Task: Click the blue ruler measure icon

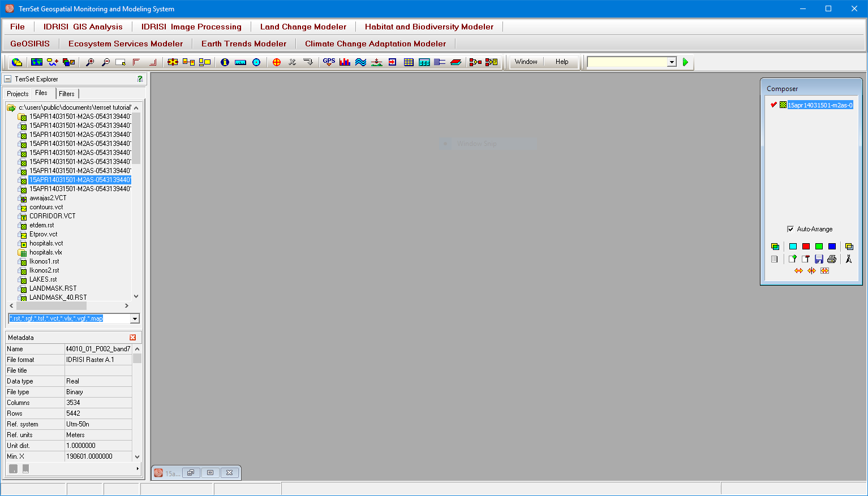Action: 240,62
